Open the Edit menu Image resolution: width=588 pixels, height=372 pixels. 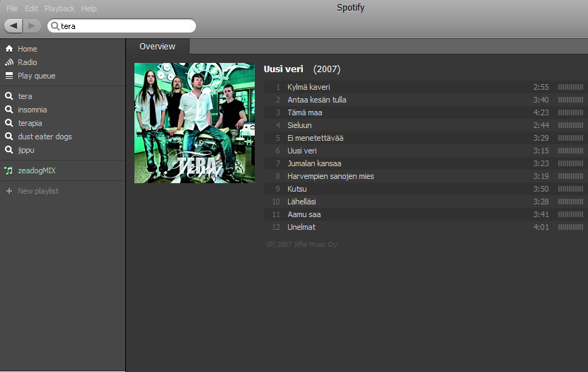click(x=31, y=8)
